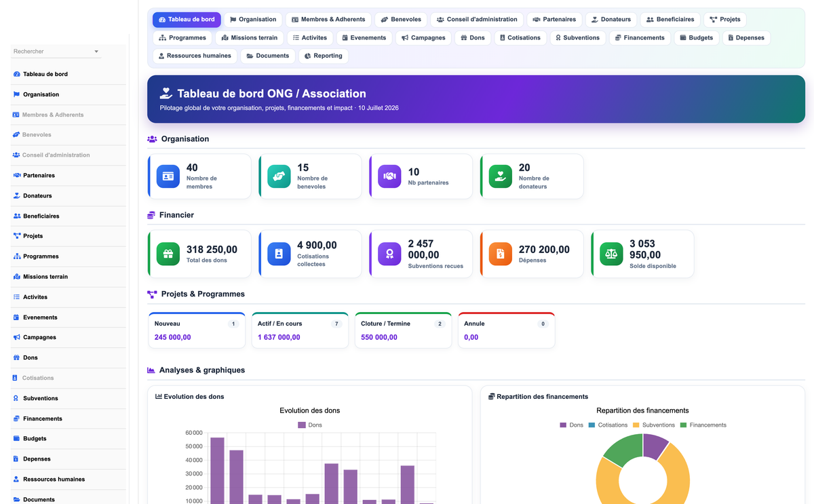Open the Depenses top tab
This screenshot has width=814, height=504.
pos(746,38)
